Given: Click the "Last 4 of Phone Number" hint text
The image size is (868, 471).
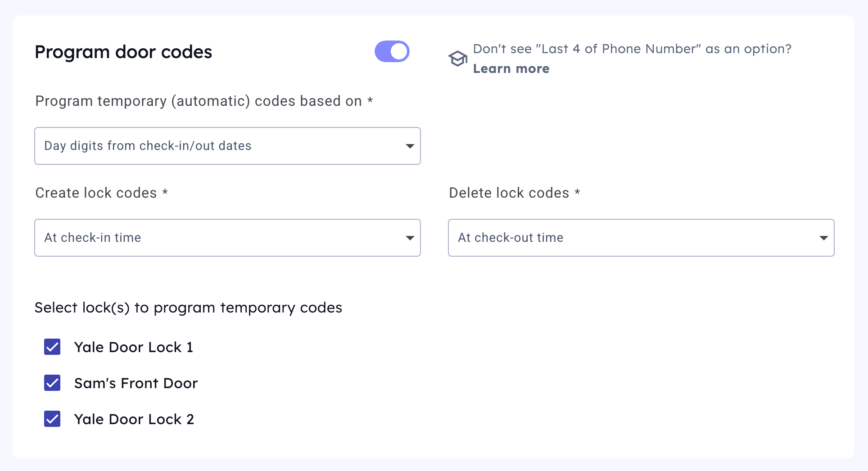Looking at the screenshot, I should 632,49.
